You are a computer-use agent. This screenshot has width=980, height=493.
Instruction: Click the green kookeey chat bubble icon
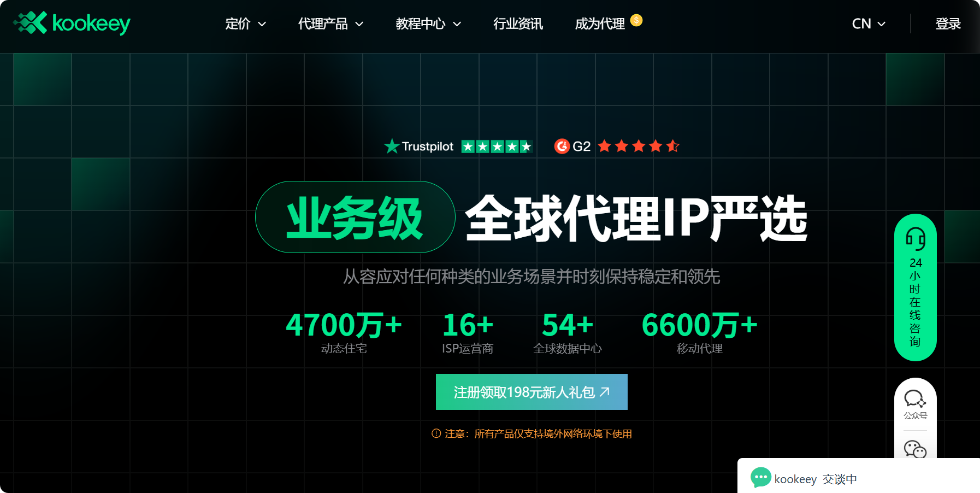pyautogui.click(x=760, y=478)
